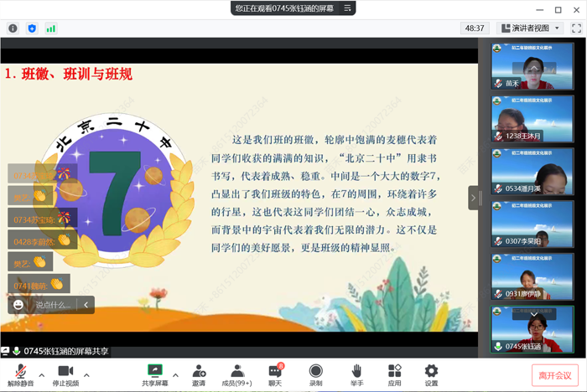This screenshot has width=587, height=392.
Task: Open the 演讲者视图 view dropdown
Action: [x=530, y=28]
